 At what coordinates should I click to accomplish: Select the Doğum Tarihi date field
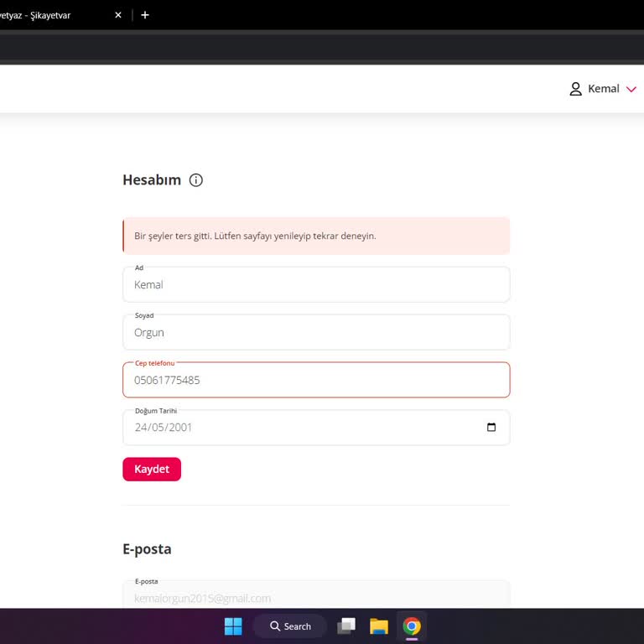coord(316,428)
